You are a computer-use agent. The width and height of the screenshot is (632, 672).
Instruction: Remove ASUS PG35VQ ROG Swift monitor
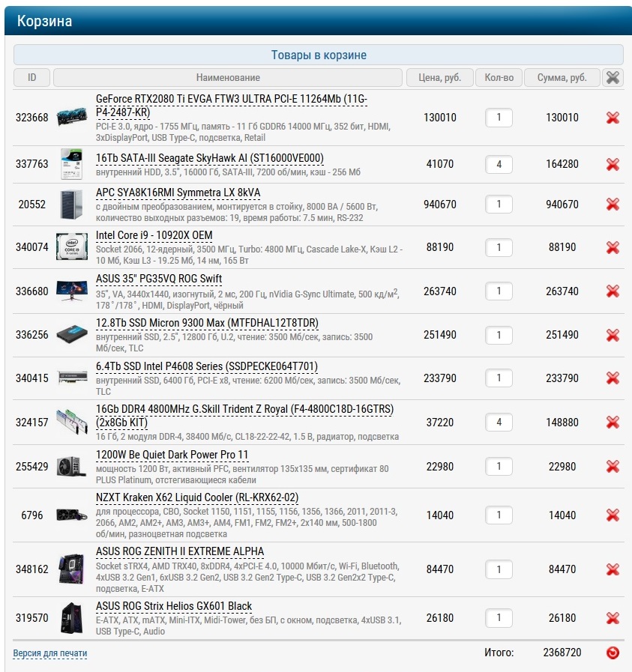(x=613, y=291)
